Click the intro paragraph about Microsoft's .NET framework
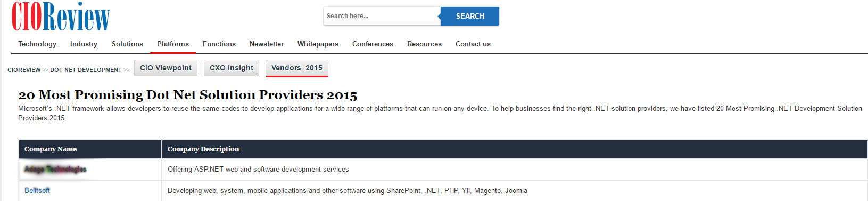The width and height of the screenshot is (868, 201). (x=440, y=113)
